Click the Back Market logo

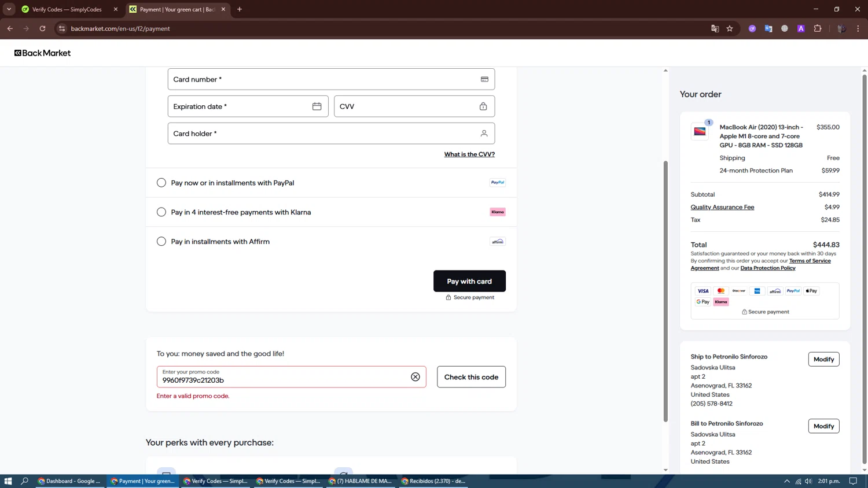pyautogui.click(x=42, y=53)
